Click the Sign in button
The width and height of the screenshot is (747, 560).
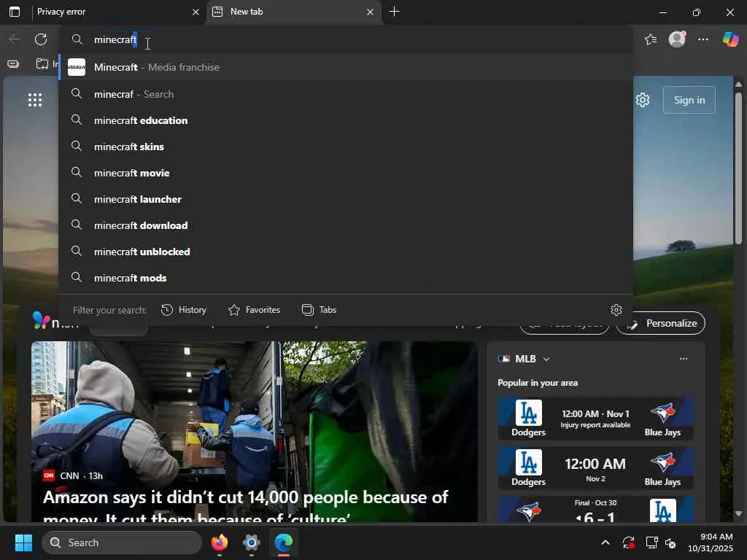click(689, 100)
